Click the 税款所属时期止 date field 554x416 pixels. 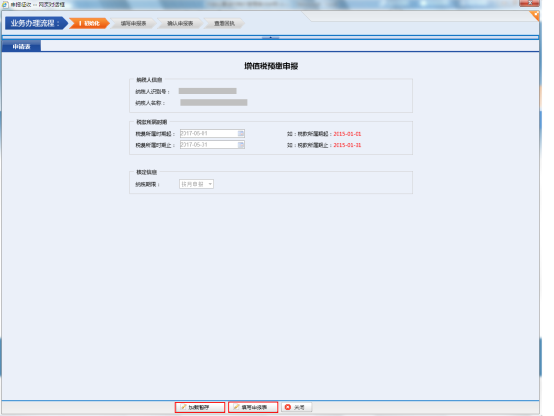[x=212, y=145]
